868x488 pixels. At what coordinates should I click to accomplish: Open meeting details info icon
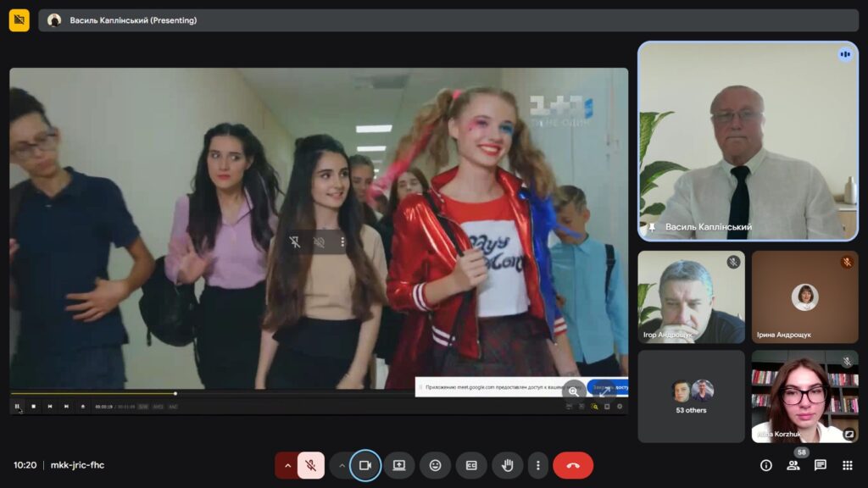pyautogui.click(x=766, y=465)
